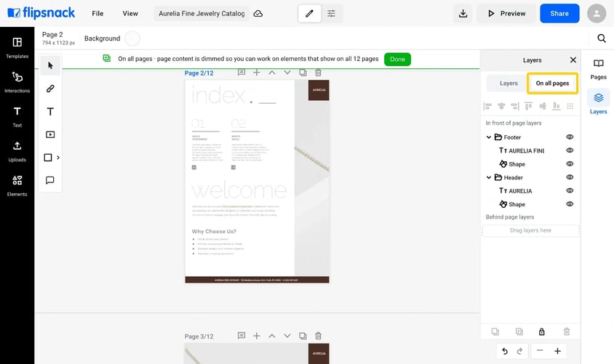This screenshot has width=614, height=364.
Task: Zoom in with the plus button
Action: coord(557,351)
